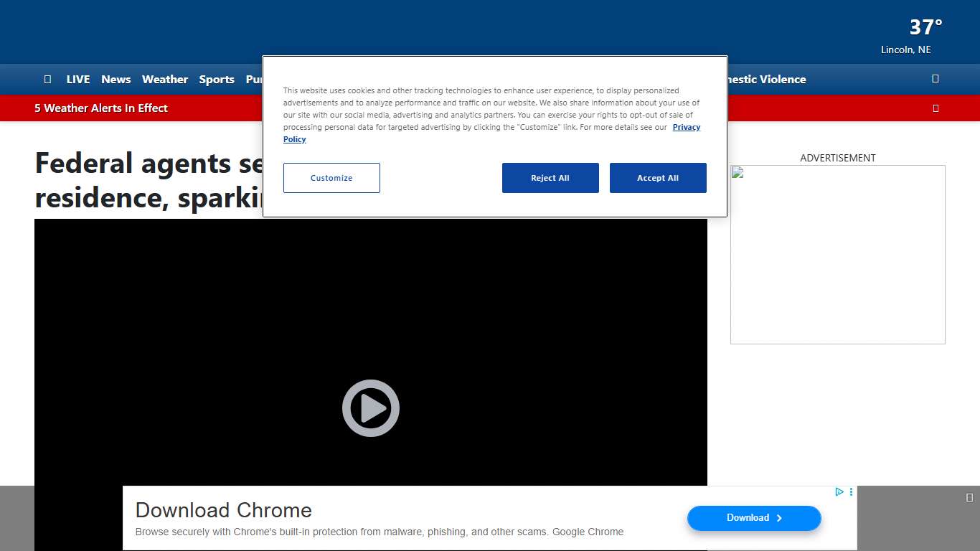Open the News menu

(116, 80)
